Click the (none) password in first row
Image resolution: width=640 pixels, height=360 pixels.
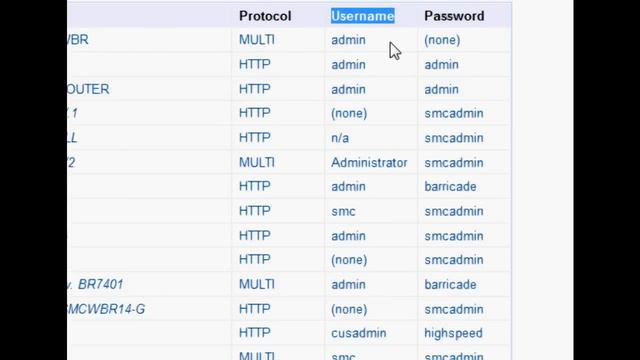pos(442,40)
